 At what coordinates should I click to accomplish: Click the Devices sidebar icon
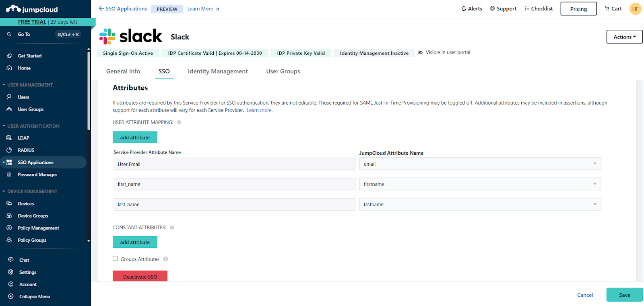click(9, 203)
